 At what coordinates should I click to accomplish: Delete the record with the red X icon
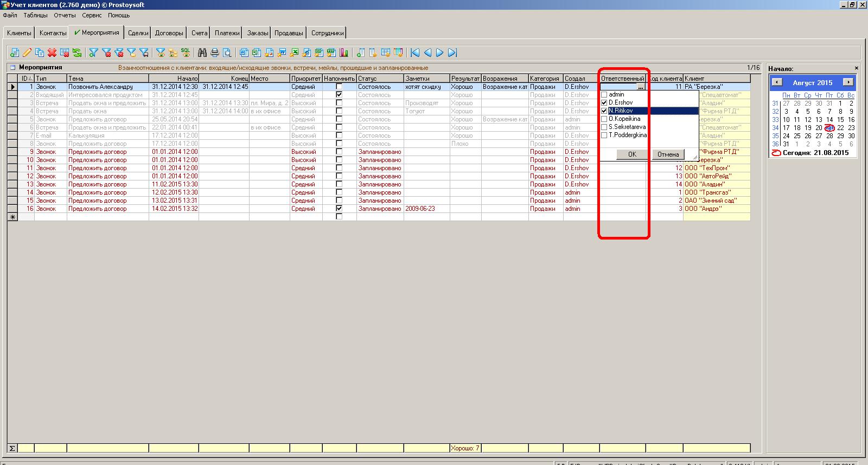point(52,53)
